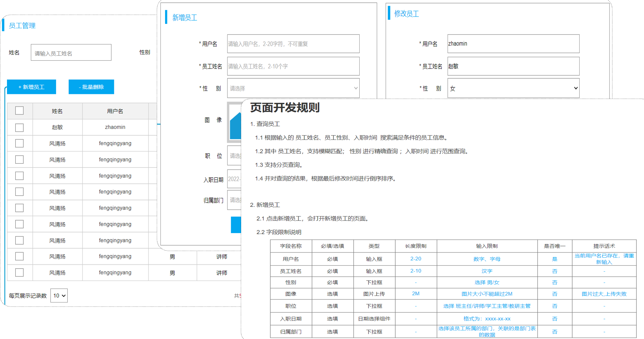Image resolution: width=644 pixels, height=339 pixels.
Task: Click the 数字、字母 input limit cell
Action: (487, 259)
